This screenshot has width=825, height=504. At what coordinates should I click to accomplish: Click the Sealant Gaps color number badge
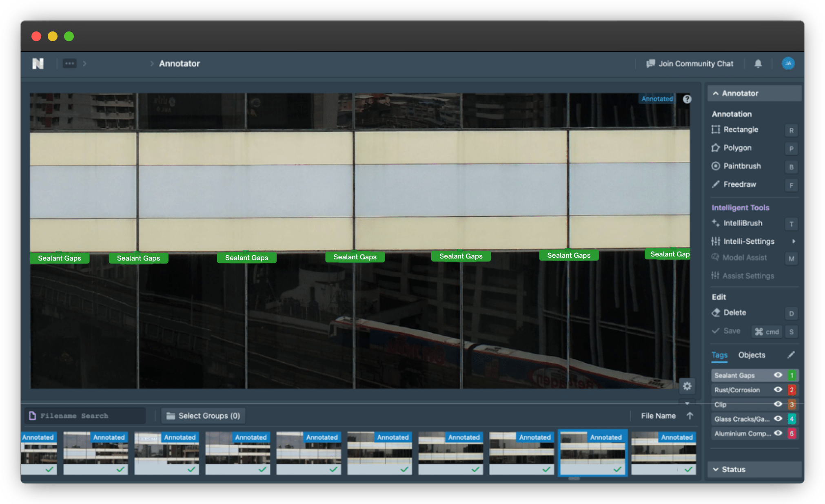(792, 375)
